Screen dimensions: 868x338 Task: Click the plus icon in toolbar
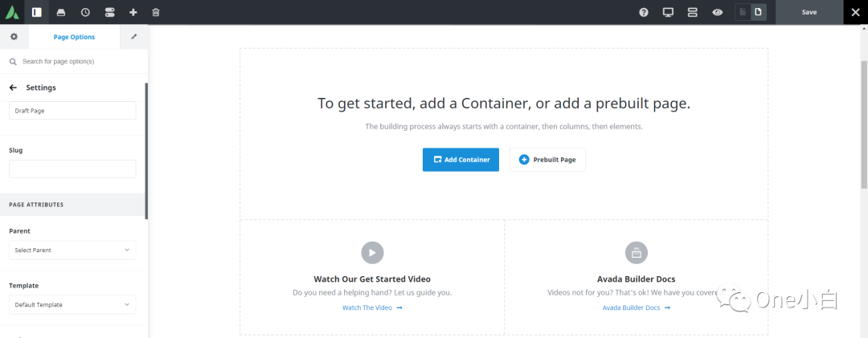pos(133,12)
